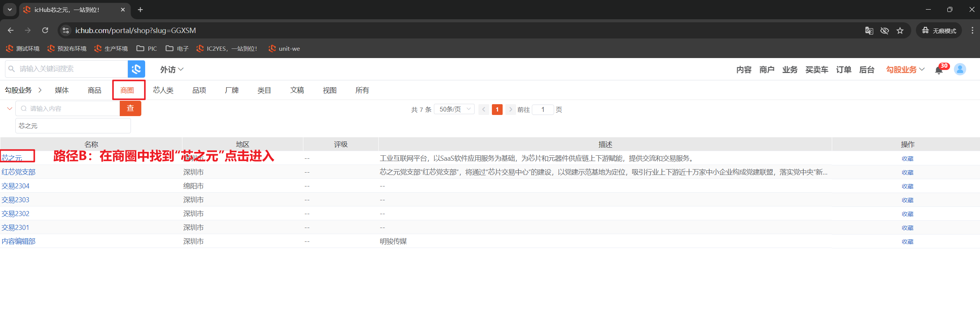The width and height of the screenshot is (980, 331).
Task: Bookmark this page with the star icon
Action: (x=900, y=31)
